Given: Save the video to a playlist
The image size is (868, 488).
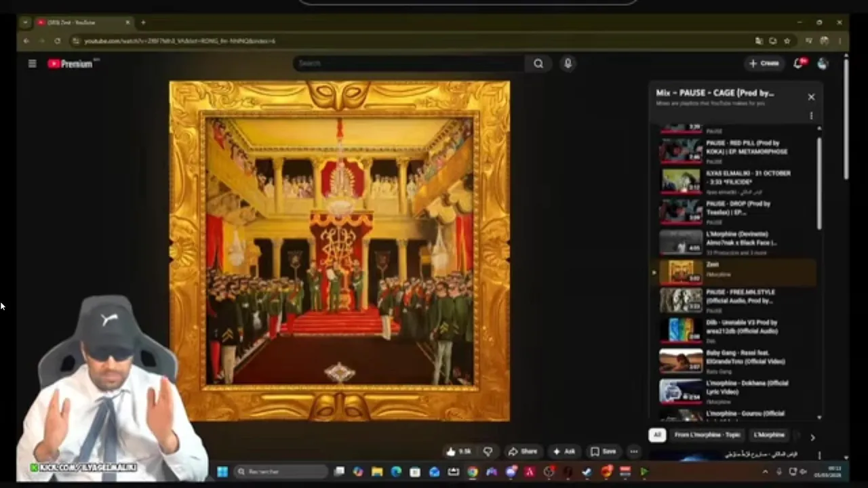Looking at the screenshot, I should [603, 451].
